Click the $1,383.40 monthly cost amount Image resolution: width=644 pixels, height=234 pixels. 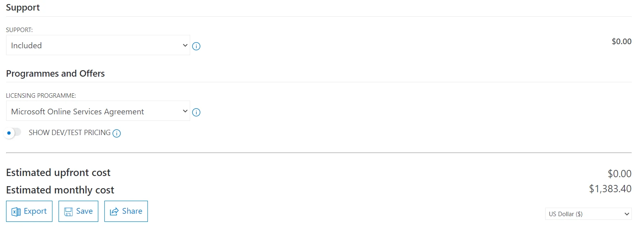click(x=610, y=189)
